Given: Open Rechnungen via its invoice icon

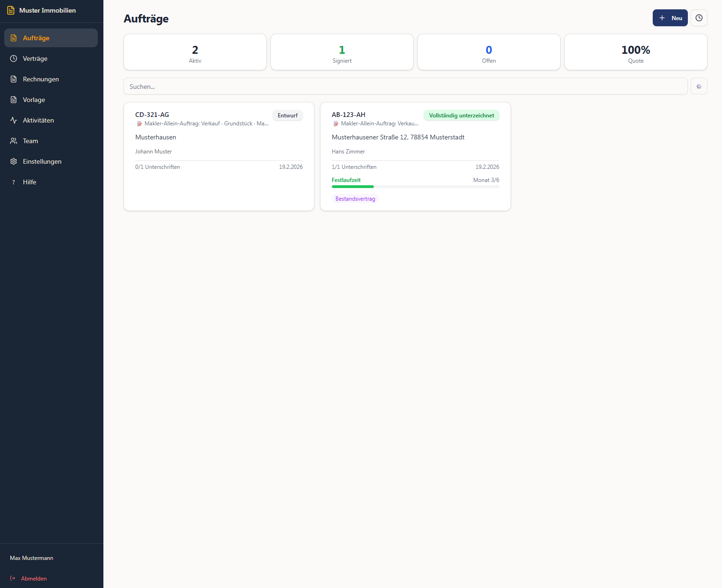Looking at the screenshot, I should 14,79.
